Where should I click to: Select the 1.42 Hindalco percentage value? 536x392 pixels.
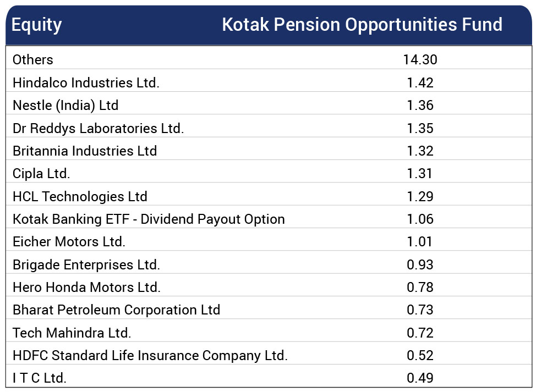[420, 82]
